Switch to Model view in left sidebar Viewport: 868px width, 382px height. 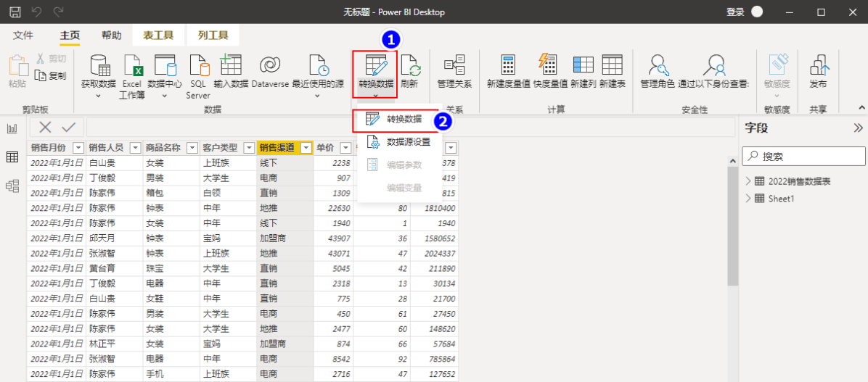[x=12, y=186]
